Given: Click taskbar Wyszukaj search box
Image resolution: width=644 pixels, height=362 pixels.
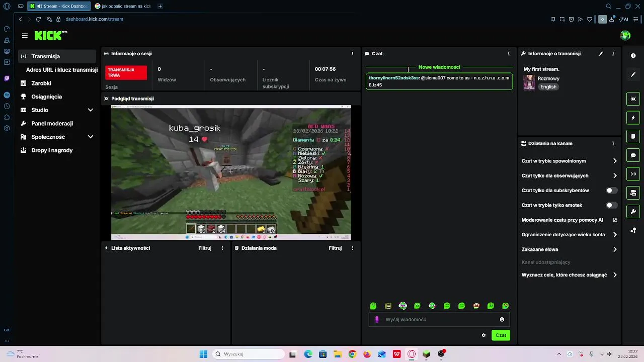Looking at the screenshot, I should [x=249, y=354].
